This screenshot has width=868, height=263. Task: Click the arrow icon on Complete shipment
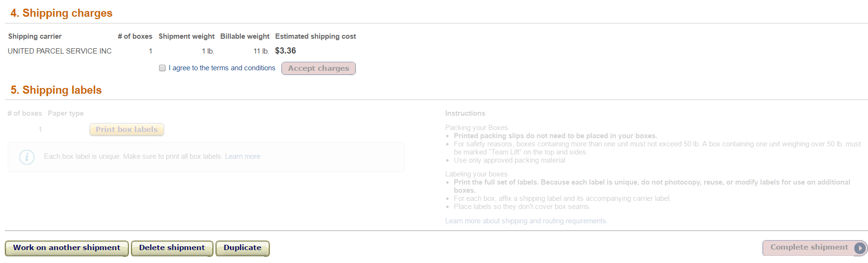859,248
